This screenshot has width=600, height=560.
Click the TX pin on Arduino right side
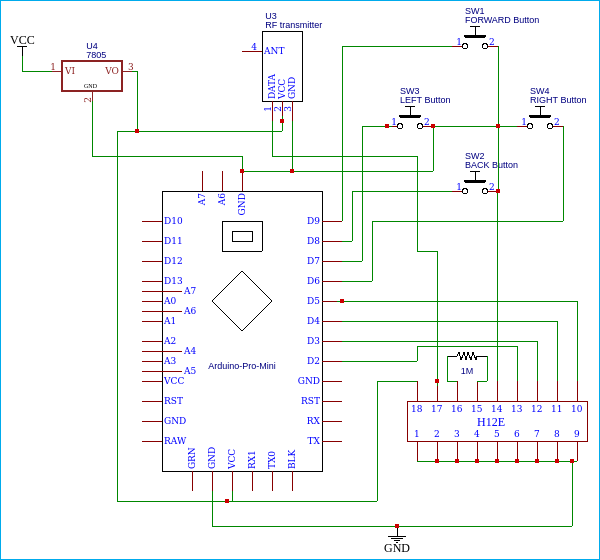313,441
